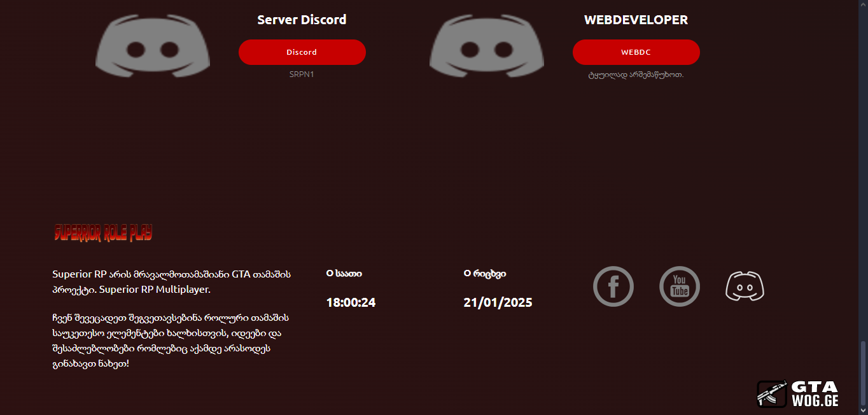Open the YouTube channel icon
Image resolution: width=868 pixels, height=415 pixels.
[x=680, y=286]
